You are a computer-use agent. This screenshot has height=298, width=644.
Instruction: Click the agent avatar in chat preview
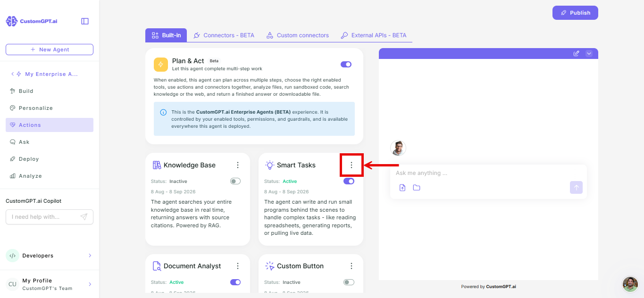click(398, 148)
